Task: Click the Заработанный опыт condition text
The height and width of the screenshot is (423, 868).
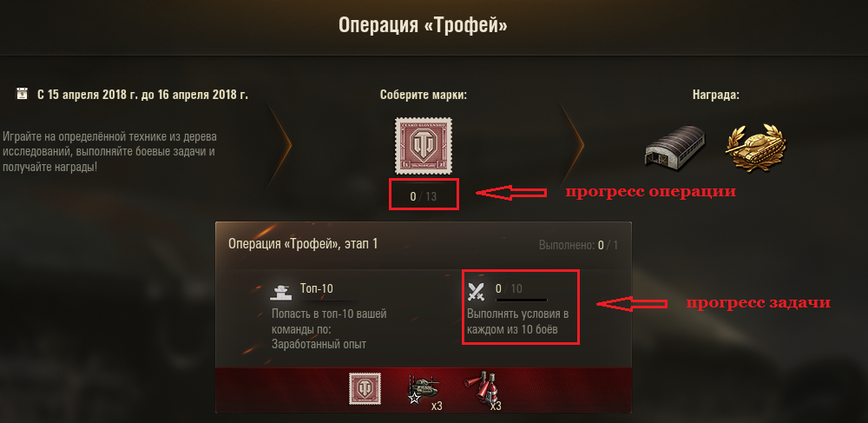Action: (x=319, y=344)
